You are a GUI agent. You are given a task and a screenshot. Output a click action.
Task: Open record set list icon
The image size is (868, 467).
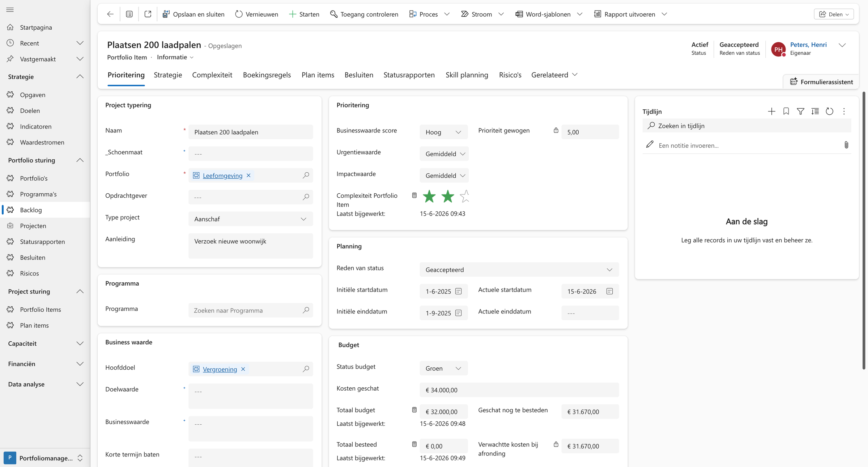coord(129,14)
